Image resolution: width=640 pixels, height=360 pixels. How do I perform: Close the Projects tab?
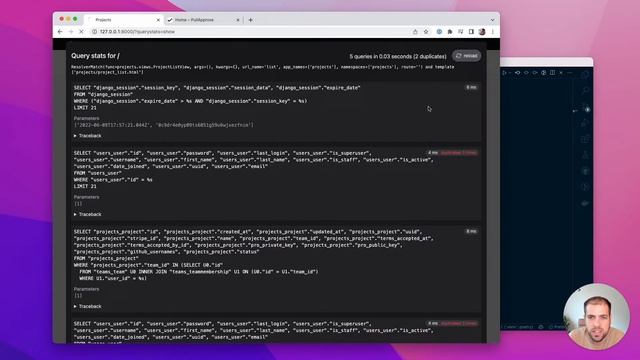(158, 20)
